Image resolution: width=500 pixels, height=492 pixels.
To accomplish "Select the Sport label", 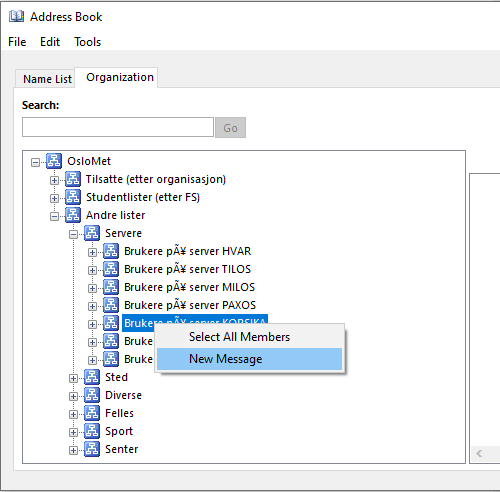I will tap(119, 431).
